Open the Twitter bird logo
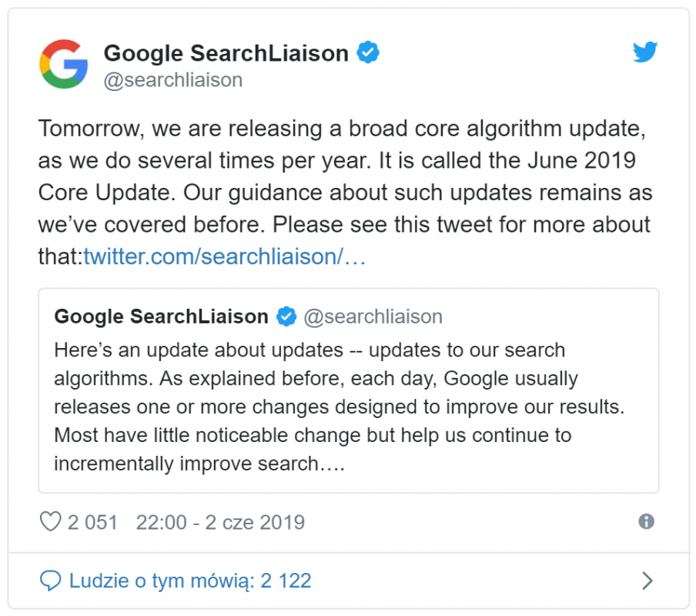The image size is (696, 616). click(x=645, y=52)
